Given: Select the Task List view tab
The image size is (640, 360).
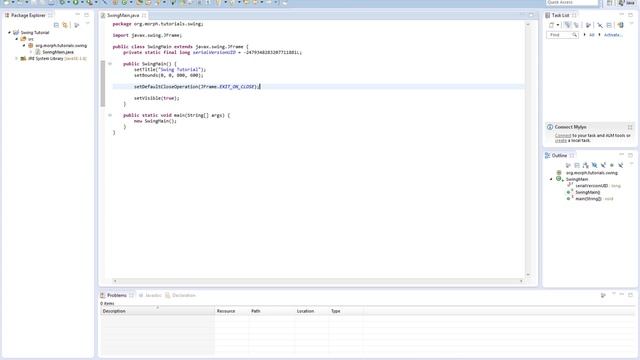Looking at the screenshot, I should [x=560, y=15].
